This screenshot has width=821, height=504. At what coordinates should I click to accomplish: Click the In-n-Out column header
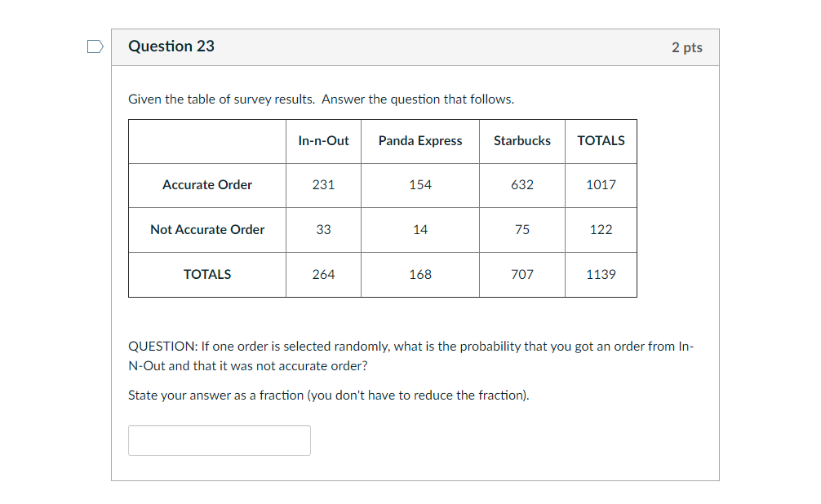(x=323, y=141)
